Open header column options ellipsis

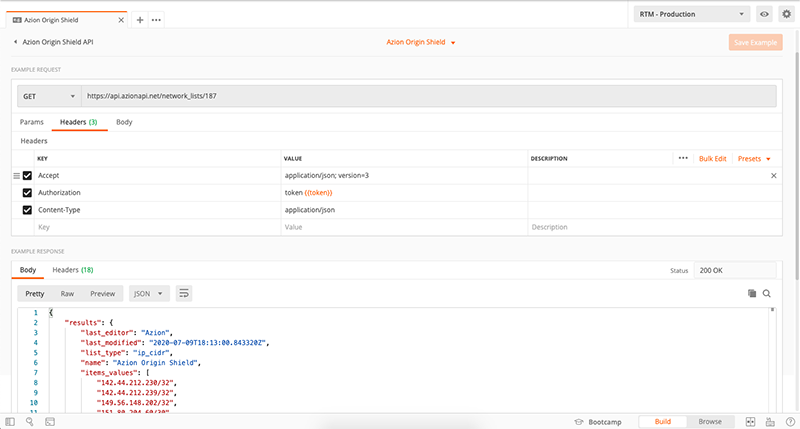683,158
